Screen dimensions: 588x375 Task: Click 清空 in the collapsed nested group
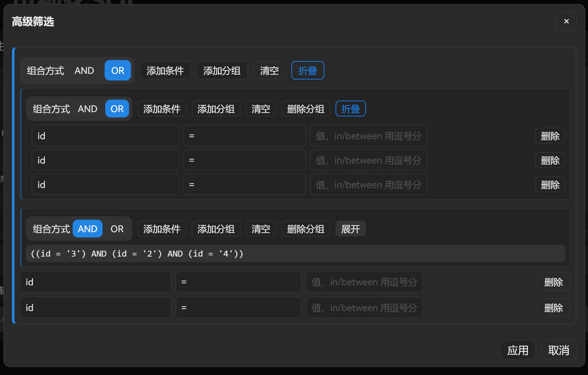[261, 229]
